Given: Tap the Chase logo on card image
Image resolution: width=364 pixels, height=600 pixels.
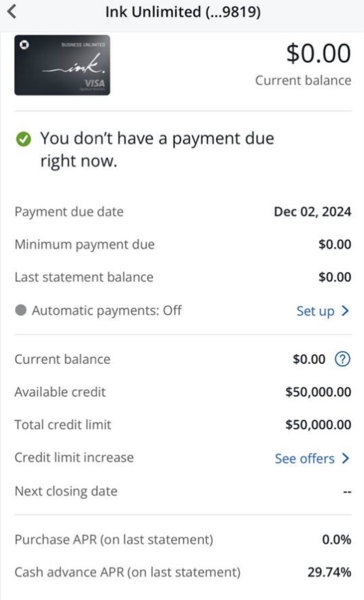Looking at the screenshot, I should click(x=24, y=45).
